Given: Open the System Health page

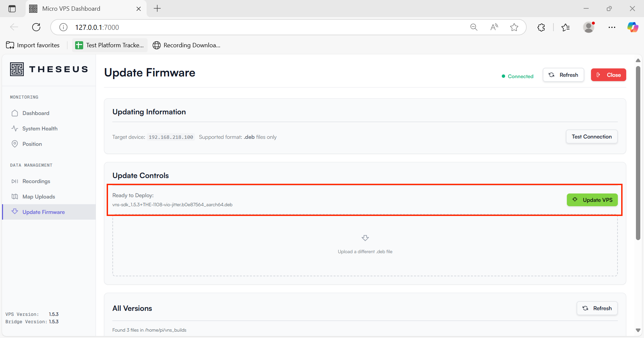Looking at the screenshot, I should [x=40, y=129].
